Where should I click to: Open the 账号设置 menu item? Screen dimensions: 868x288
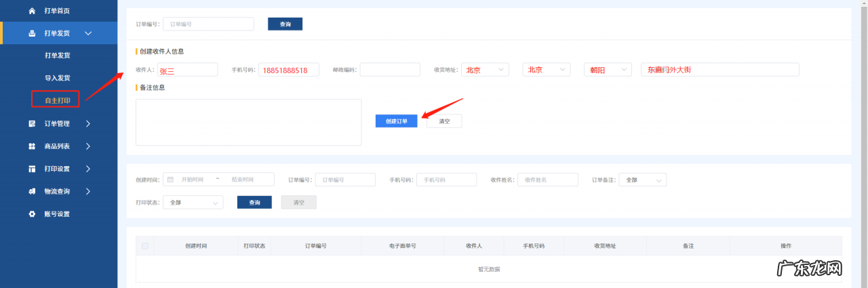57,214
